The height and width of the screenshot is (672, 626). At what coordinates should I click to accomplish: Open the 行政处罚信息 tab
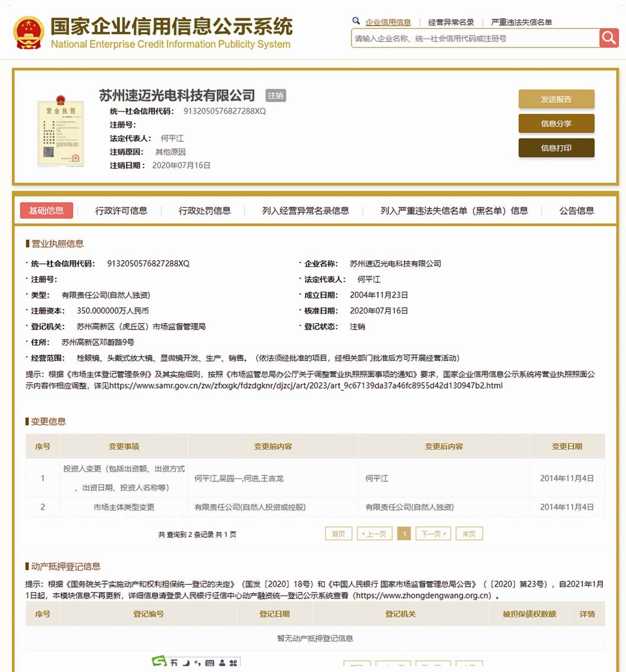[x=205, y=210]
